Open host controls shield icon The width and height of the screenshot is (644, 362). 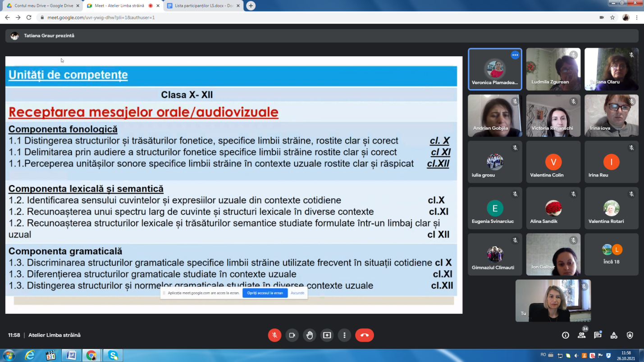(630, 335)
